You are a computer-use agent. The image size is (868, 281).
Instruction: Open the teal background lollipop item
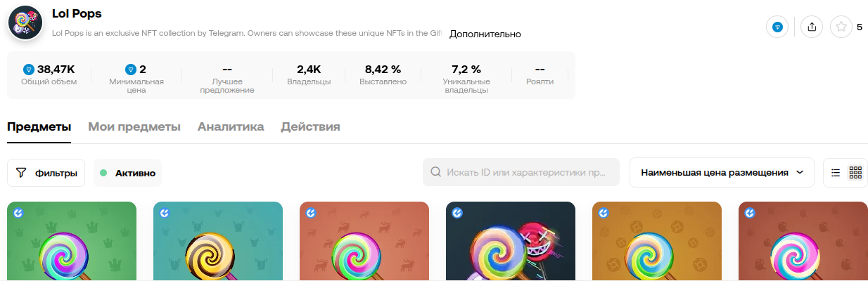click(218, 242)
